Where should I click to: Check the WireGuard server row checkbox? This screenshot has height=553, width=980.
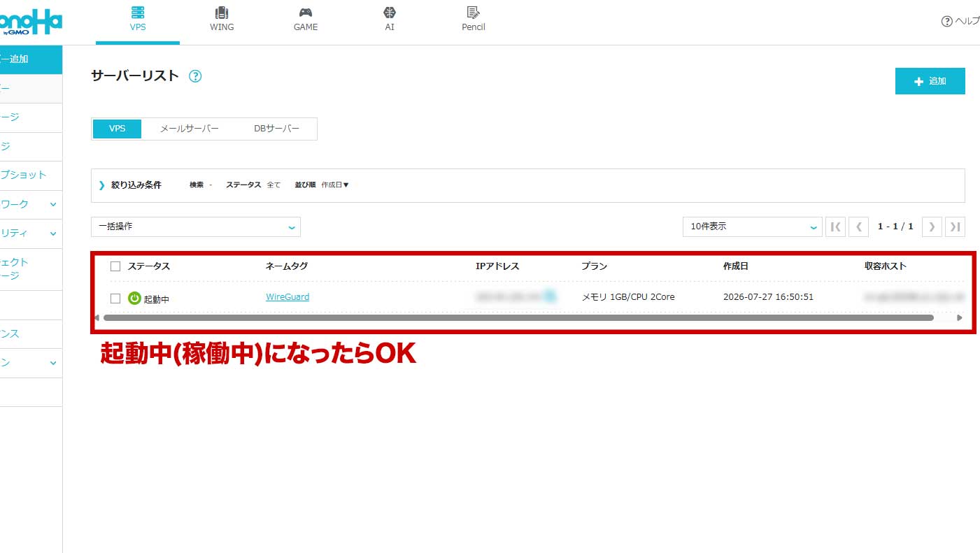[x=115, y=299]
